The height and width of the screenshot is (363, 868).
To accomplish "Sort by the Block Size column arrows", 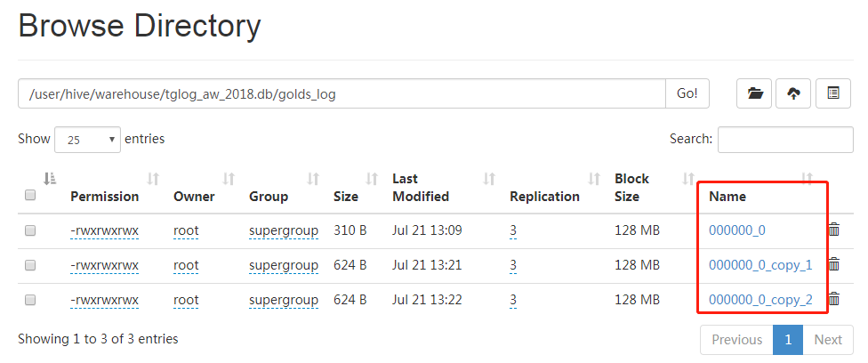I will click(687, 179).
